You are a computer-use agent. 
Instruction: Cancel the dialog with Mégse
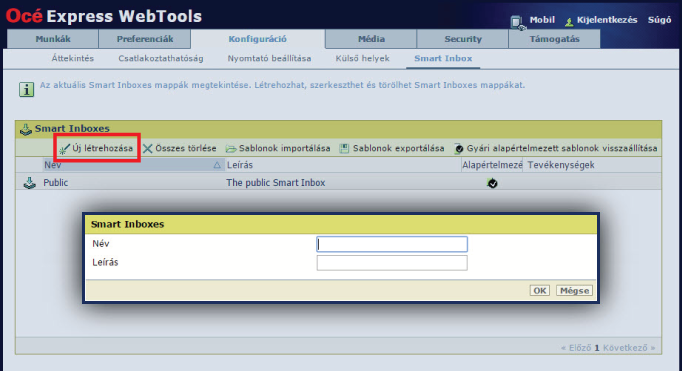(x=574, y=291)
